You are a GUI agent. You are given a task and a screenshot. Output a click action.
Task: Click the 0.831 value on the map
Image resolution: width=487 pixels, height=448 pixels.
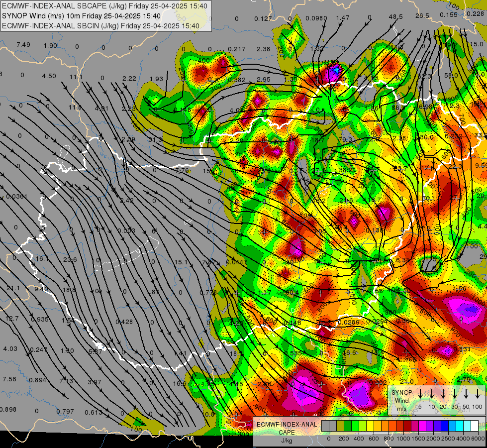462,349
